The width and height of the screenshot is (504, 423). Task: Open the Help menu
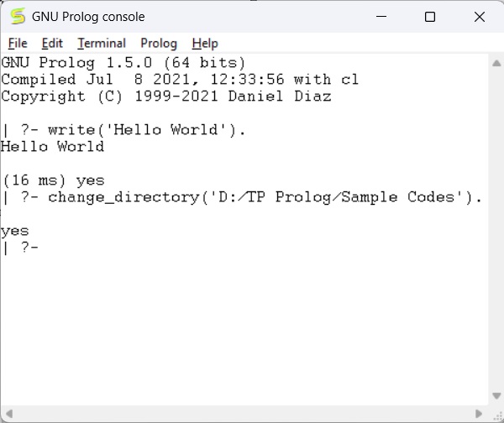point(205,44)
